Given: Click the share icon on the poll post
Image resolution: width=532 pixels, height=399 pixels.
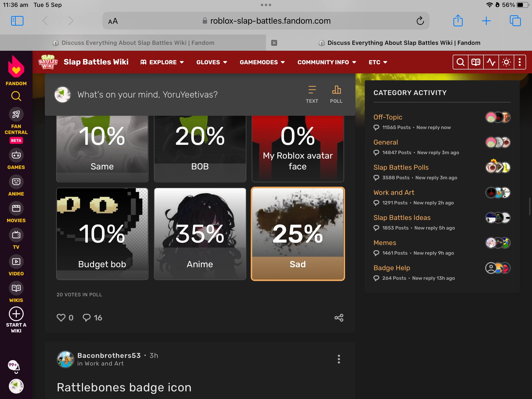Looking at the screenshot, I should coord(339,318).
